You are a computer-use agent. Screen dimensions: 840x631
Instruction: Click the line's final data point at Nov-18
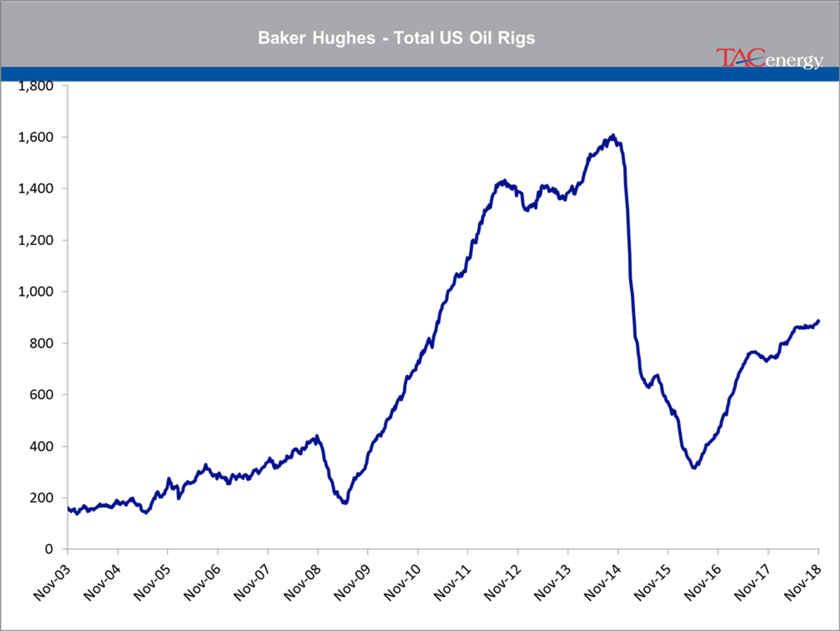818,321
